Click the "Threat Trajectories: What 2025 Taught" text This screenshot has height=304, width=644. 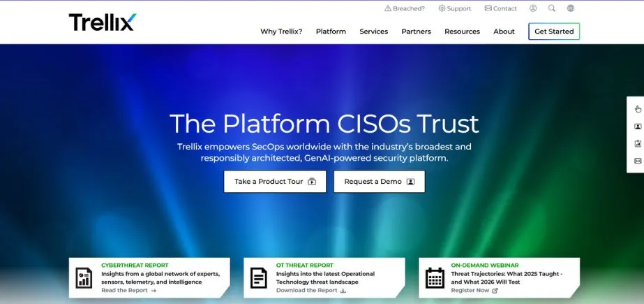pyautogui.click(x=504, y=273)
